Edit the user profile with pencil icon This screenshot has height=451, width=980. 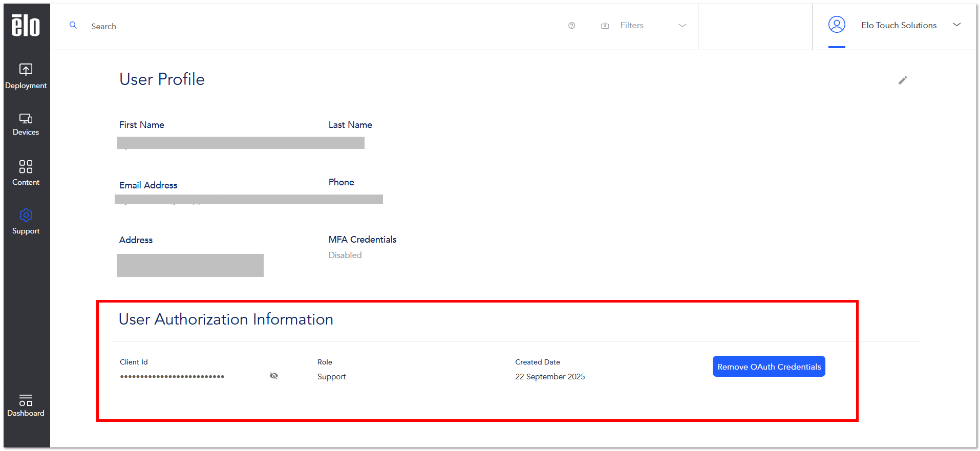coord(903,80)
